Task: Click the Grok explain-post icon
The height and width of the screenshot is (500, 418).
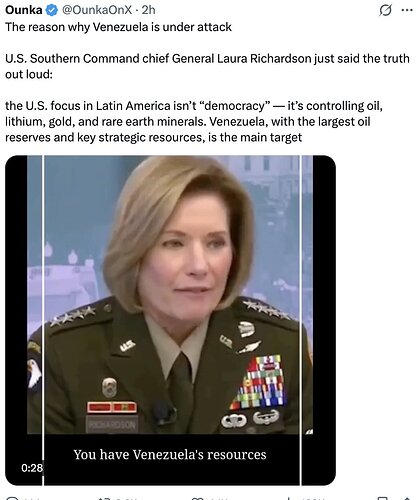Action: (385, 11)
